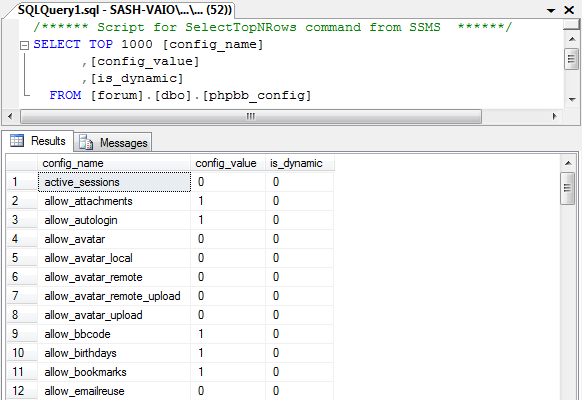
Task: Click the editor split bar handle
Action: click(x=572, y=24)
